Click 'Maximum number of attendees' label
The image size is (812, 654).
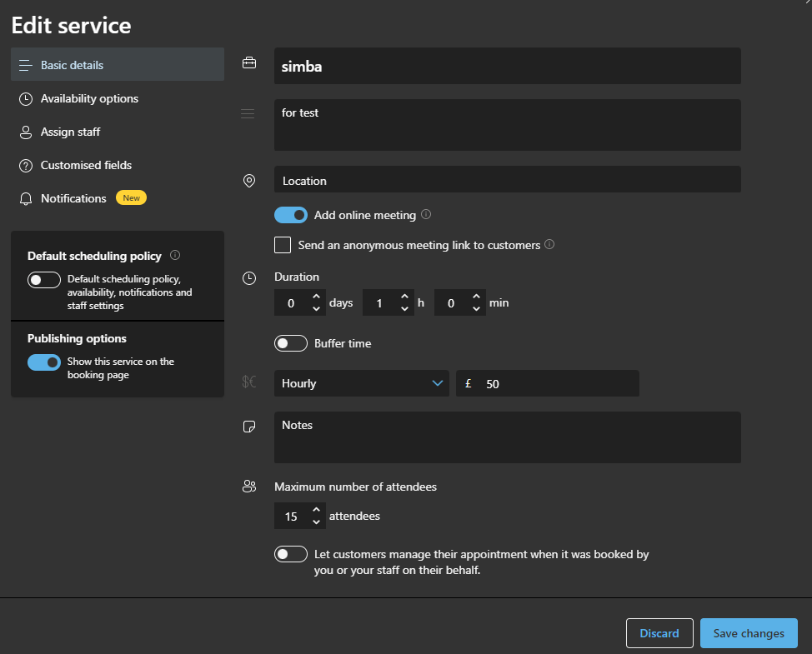[x=355, y=487]
